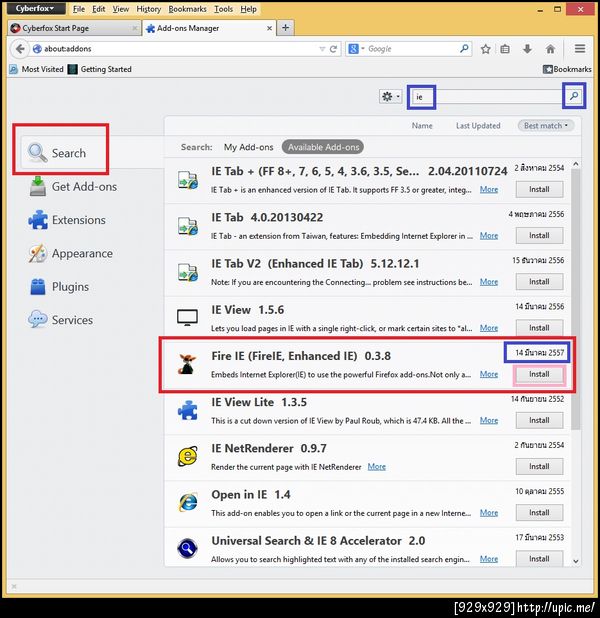Open the Cyberfox application menu button
600x618 pixels.
point(36,8)
